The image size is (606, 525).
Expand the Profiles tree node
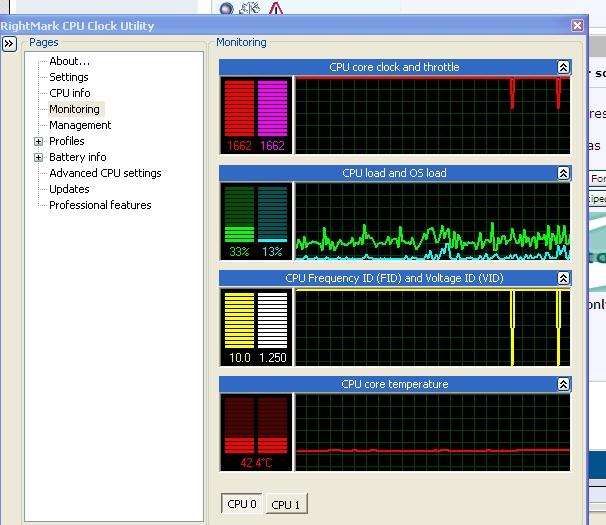tap(38, 141)
